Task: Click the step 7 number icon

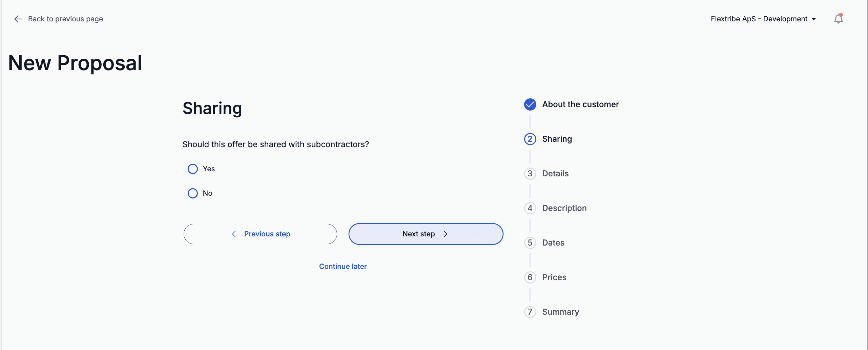Action: coord(530,312)
